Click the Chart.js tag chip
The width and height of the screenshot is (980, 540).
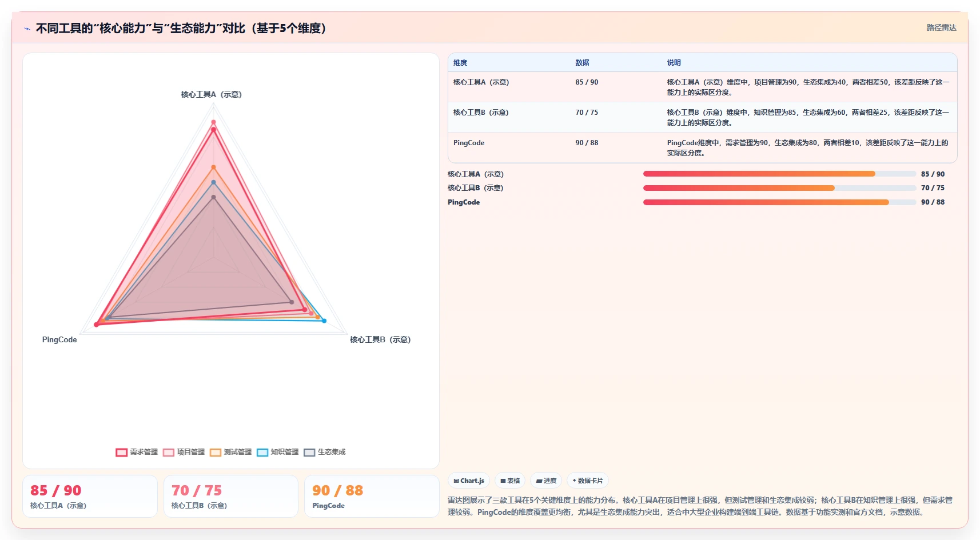[x=469, y=481]
